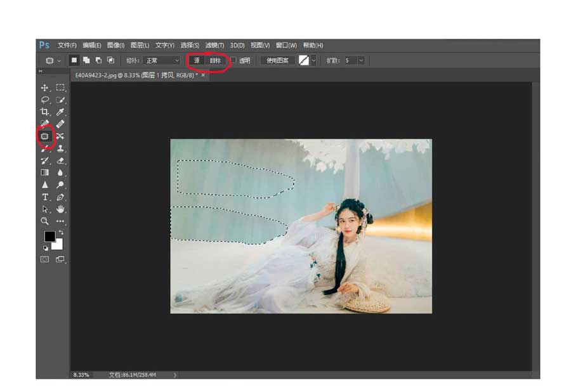
Task: Open the 滤镜(T) menu
Action: (215, 45)
